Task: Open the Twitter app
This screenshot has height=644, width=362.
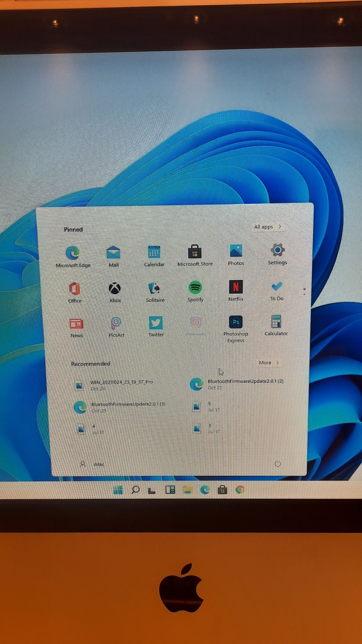Action: (156, 327)
